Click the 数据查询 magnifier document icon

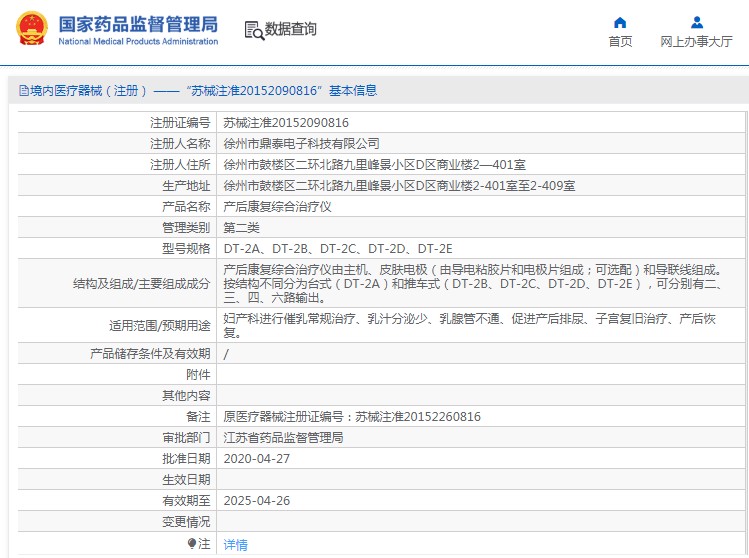click(x=254, y=30)
